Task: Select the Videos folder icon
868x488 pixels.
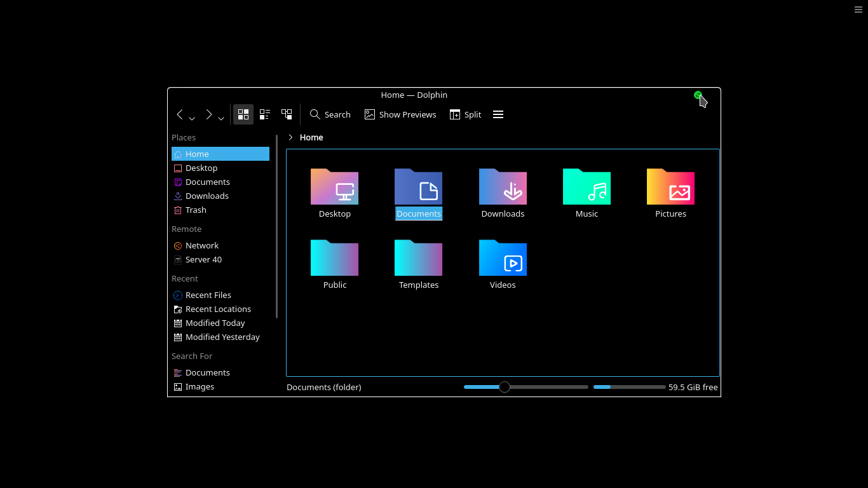Action: (503, 257)
